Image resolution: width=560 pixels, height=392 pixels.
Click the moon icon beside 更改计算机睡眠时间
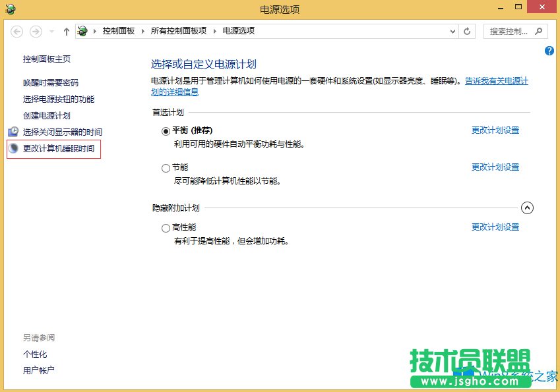click(13, 149)
